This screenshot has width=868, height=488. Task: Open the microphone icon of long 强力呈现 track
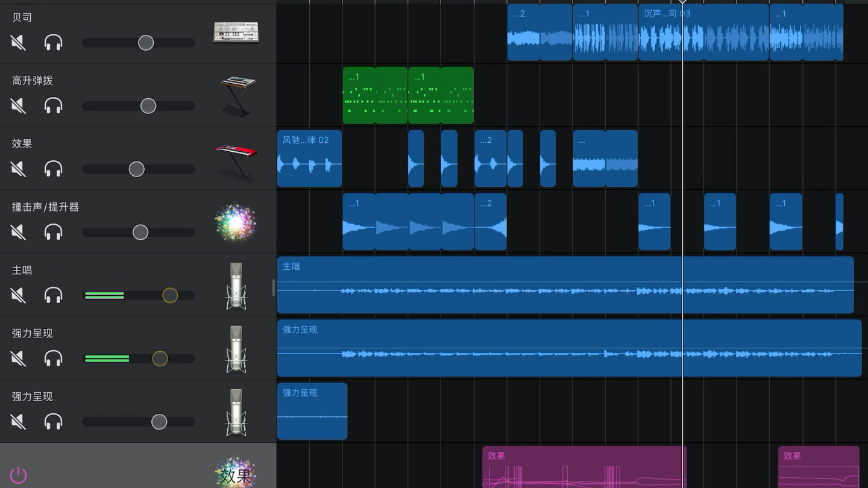tap(236, 349)
